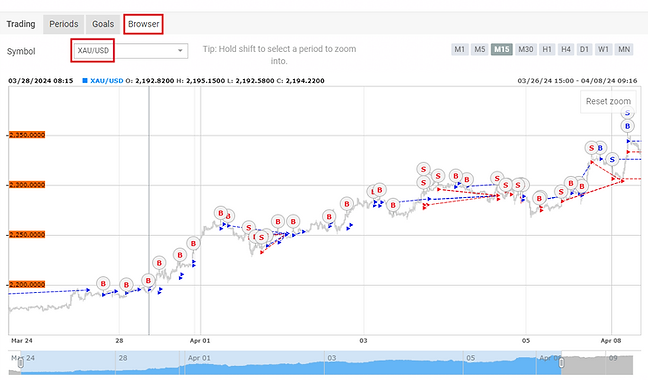This screenshot has width=648, height=380.
Task: Click the XAU/USD symbol field
Action: point(130,50)
